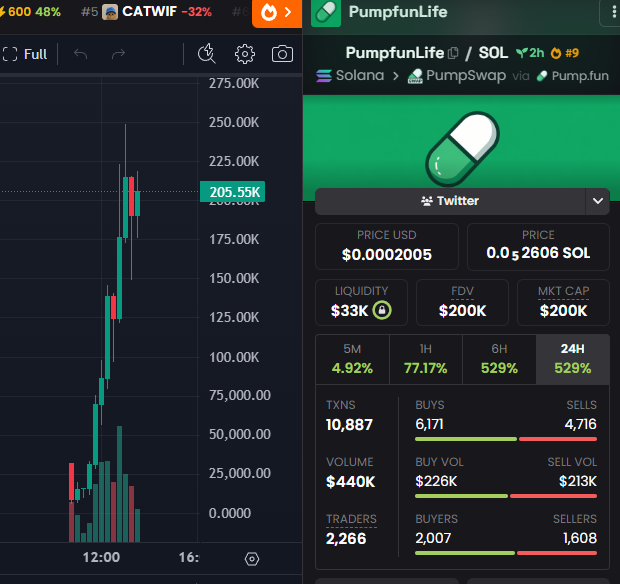Click the BUYS count 6,171
620x584 pixels.
coord(429,425)
